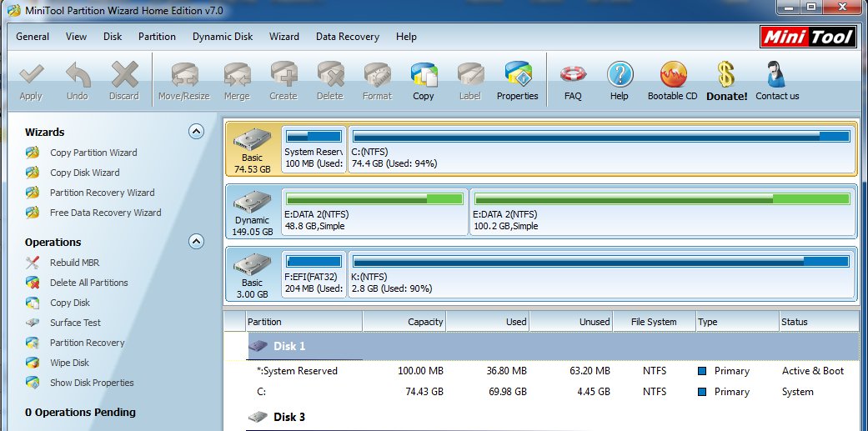Viewport: 868px width, 431px height.
Task: Click the Label partition icon
Action: coord(470,75)
